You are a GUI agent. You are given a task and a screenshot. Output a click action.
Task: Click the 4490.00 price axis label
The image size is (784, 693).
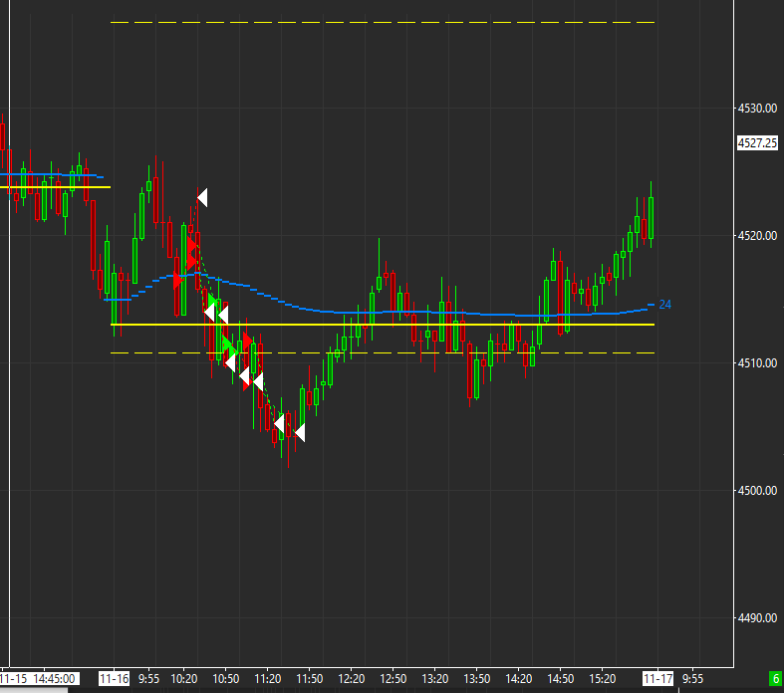pyautogui.click(x=757, y=618)
